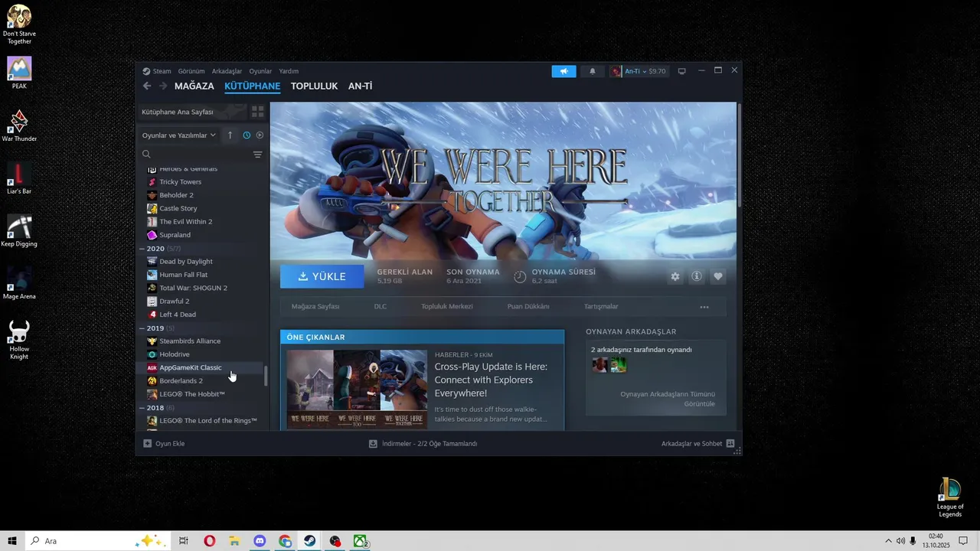Open AN-Tİ profile tab
The width and height of the screenshot is (980, 551).
(360, 86)
